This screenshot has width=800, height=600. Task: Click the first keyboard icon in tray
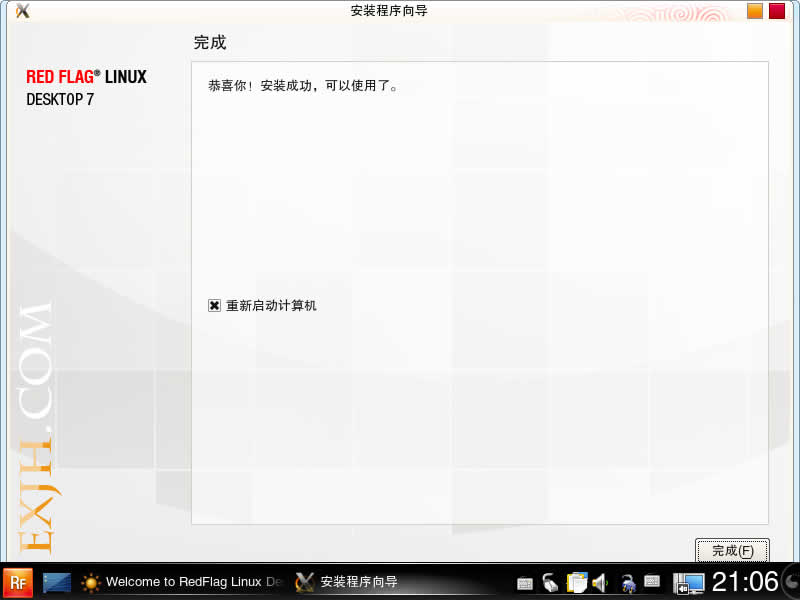click(x=525, y=582)
